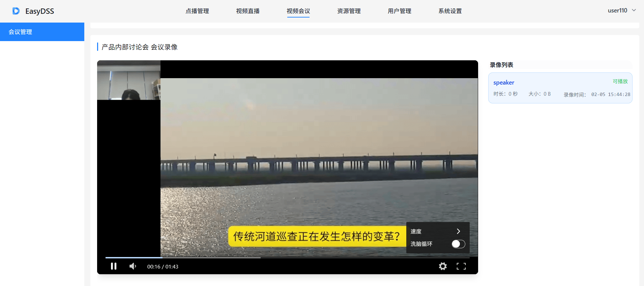This screenshot has width=644, height=286.
Task: Play the speaker recording from list
Action: click(x=504, y=83)
